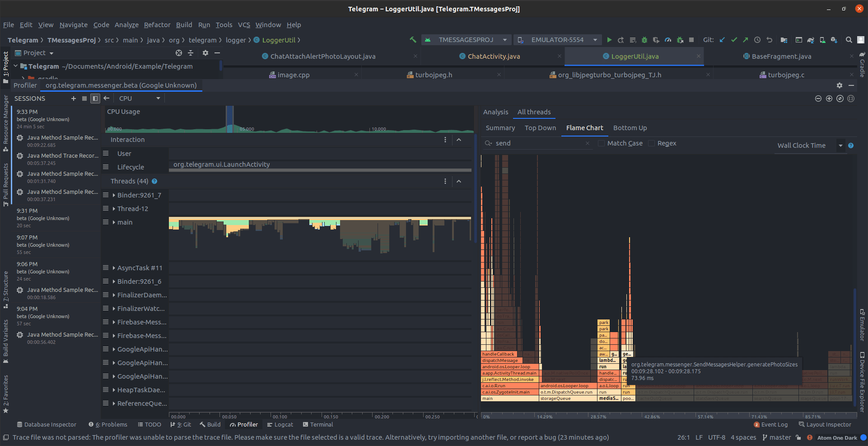Stop the running application
The width and height of the screenshot is (868, 446).
(691, 40)
